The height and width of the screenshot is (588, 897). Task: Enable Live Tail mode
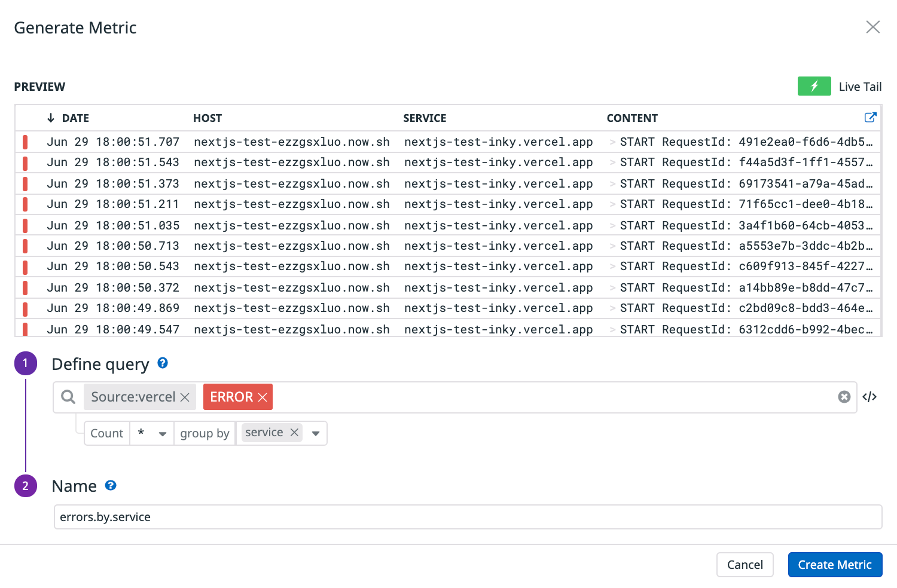860,86
